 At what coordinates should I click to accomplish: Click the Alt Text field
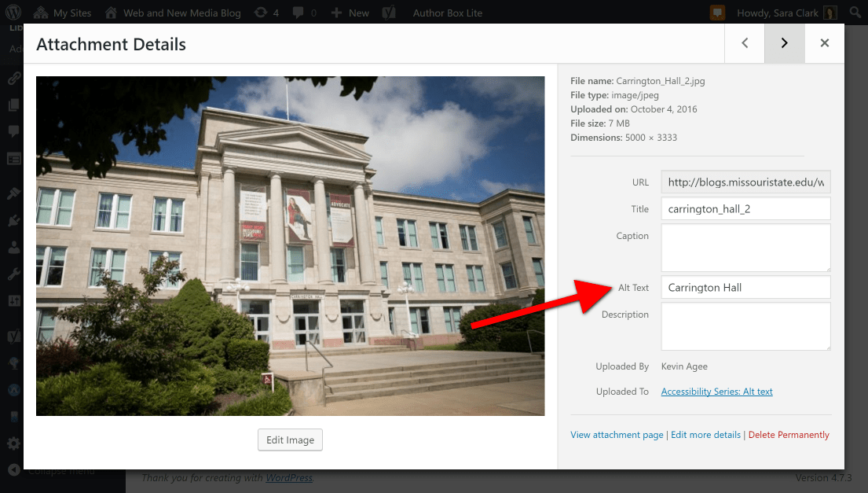tap(745, 288)
